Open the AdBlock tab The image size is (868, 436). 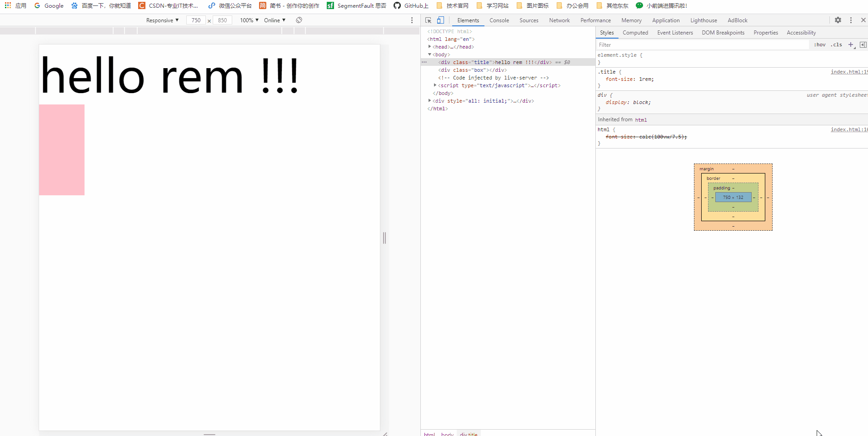pos(737,20)
